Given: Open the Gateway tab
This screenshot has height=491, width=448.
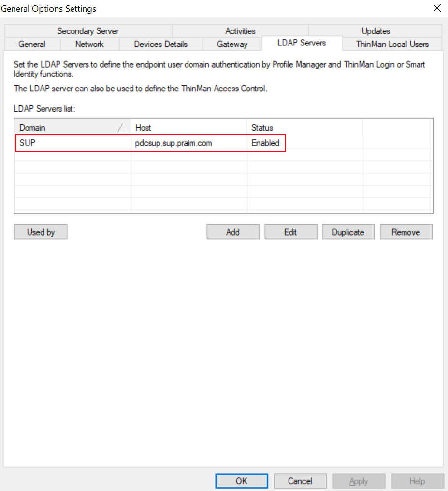Looking at the screenshot, I should pos(232,44).
